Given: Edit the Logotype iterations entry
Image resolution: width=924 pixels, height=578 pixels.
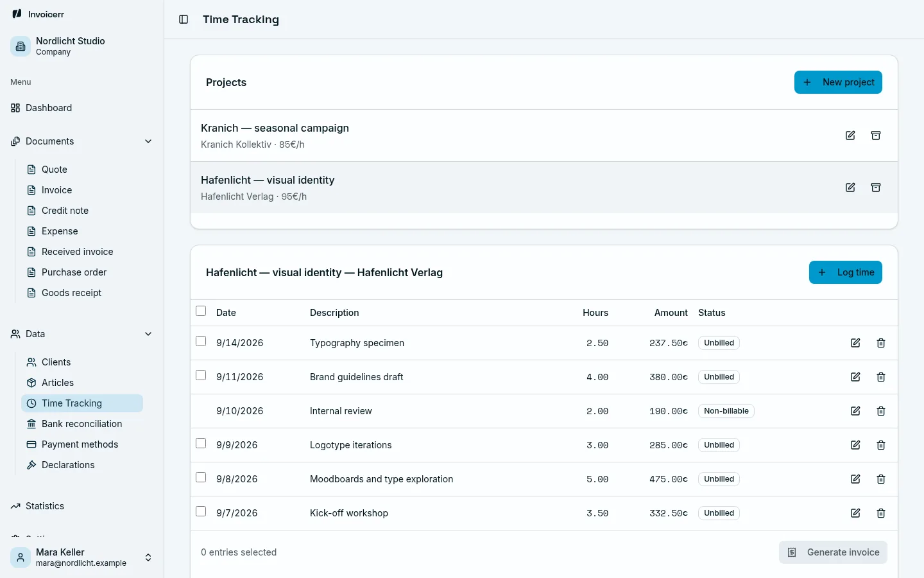Looking at the screenshot, I should click(855, 445).
